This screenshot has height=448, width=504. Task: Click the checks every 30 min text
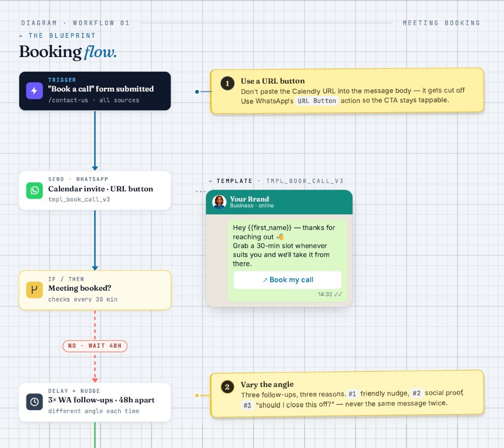pos(83,299)
